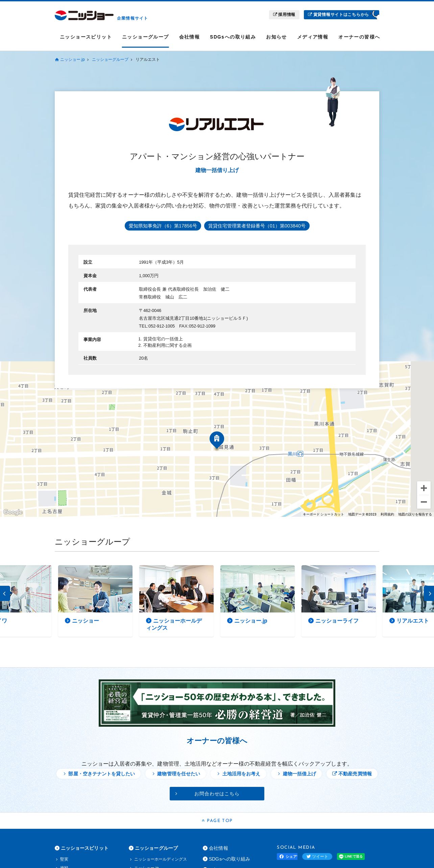434x868 pixels.
Task: Click the 愛知県知事免許（6）第17856号 badge
Action: 163,226
